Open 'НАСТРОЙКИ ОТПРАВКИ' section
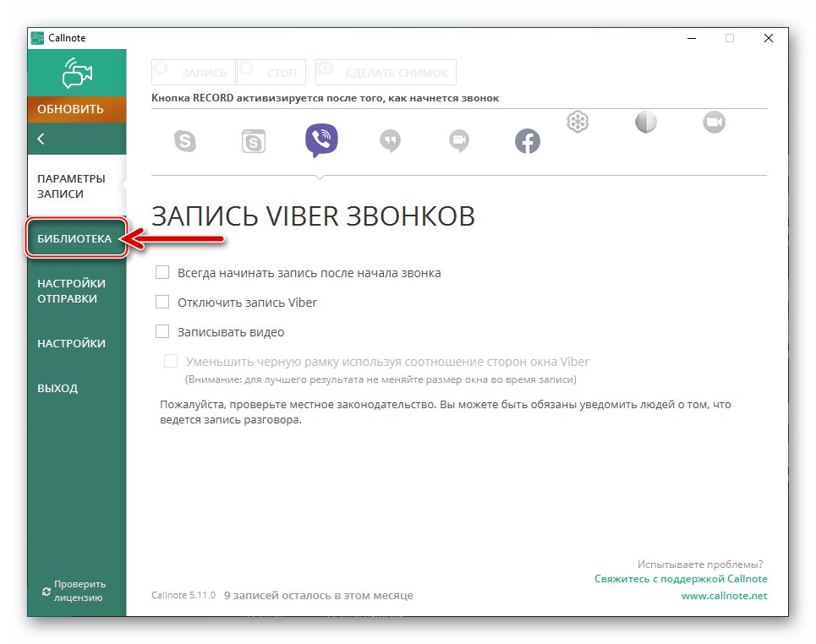 coord(76,291)
